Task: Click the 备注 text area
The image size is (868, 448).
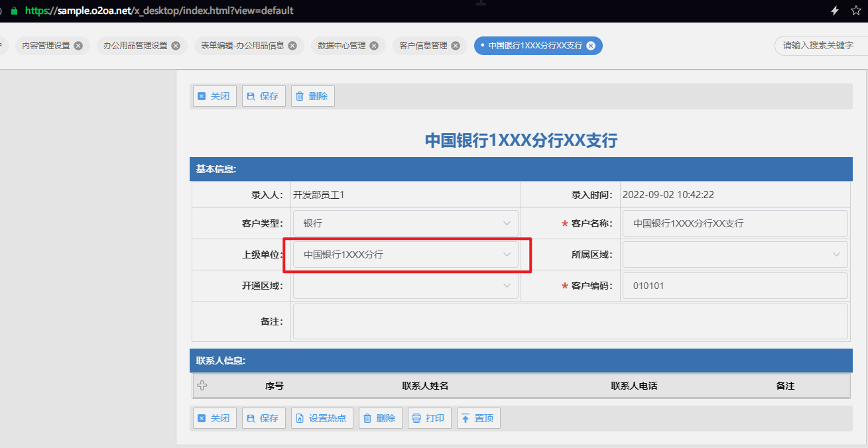Action: point(570,321)
